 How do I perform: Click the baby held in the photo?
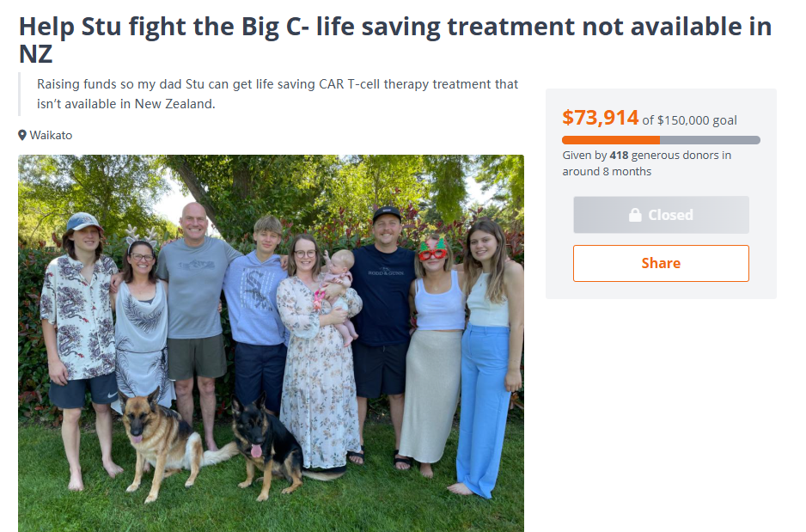[x=337, y=293]
